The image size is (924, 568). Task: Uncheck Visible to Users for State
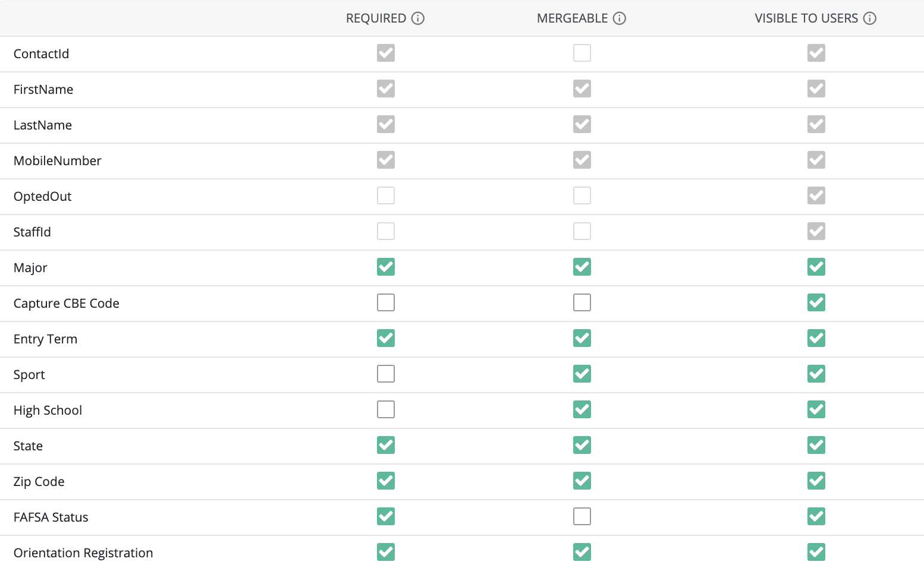[816, 445]
